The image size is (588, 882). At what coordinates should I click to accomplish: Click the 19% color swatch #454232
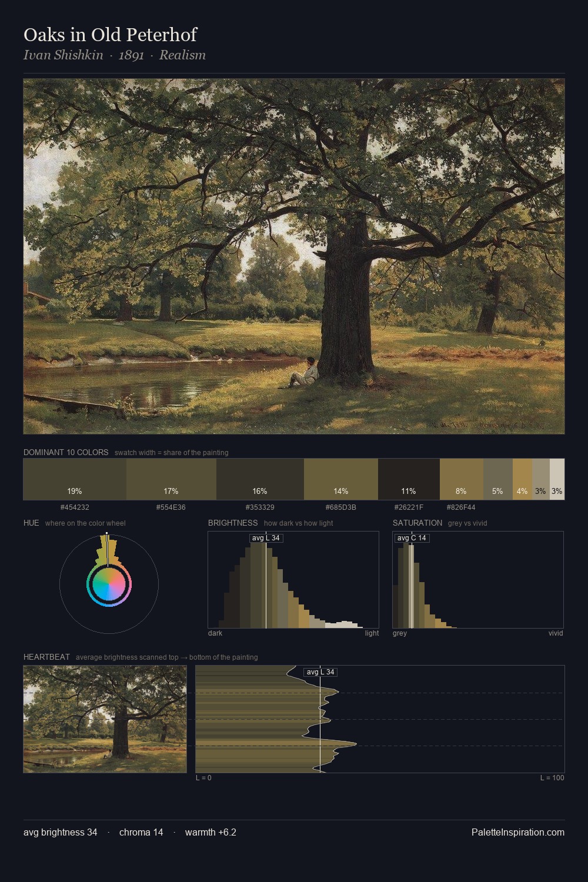[x=75, y=479]
